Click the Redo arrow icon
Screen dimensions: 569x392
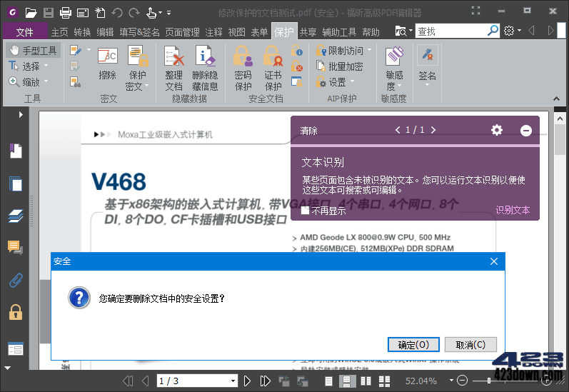[x=134, y=13]
